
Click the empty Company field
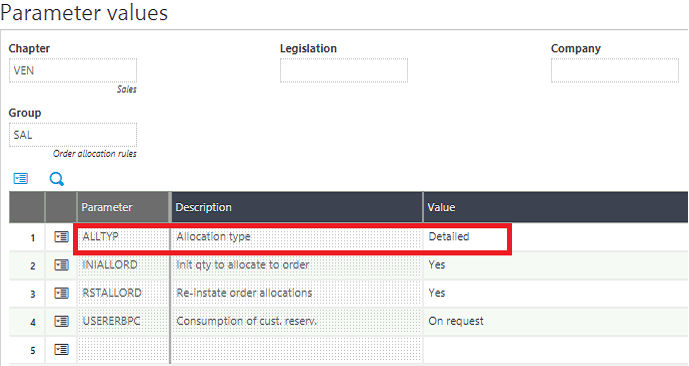pos(615,70)
